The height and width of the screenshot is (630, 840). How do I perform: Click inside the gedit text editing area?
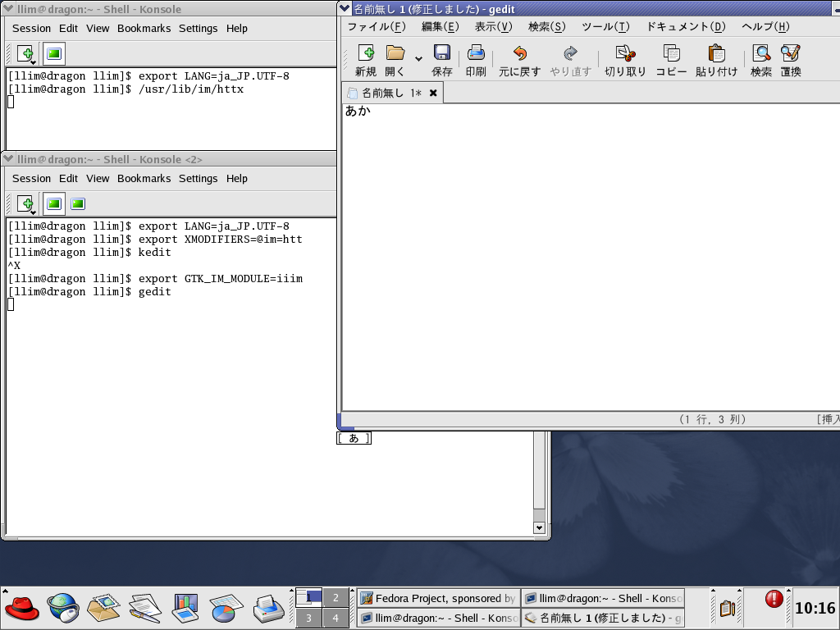(589, 257)
